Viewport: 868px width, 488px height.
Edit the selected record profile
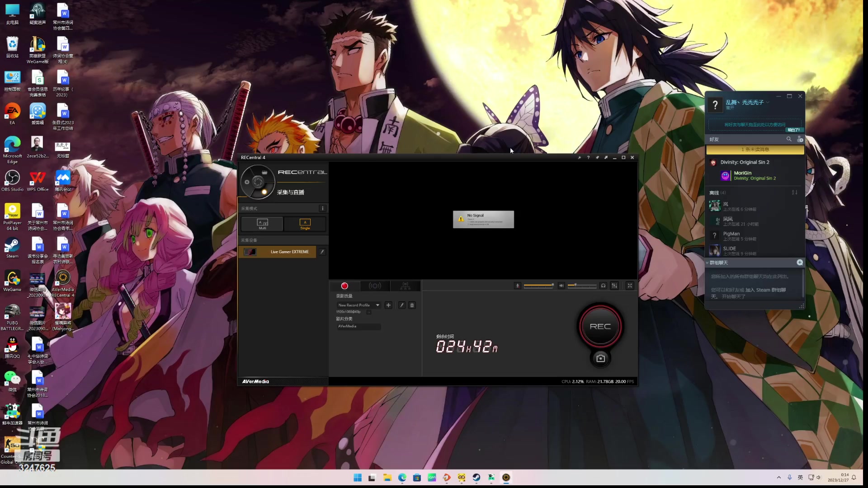click(x=402, y=305)
